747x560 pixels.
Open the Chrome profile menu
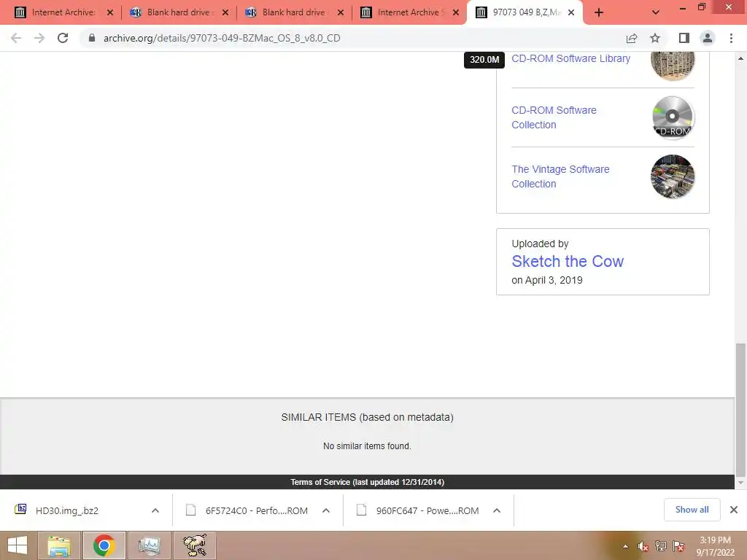click(708, 38)
